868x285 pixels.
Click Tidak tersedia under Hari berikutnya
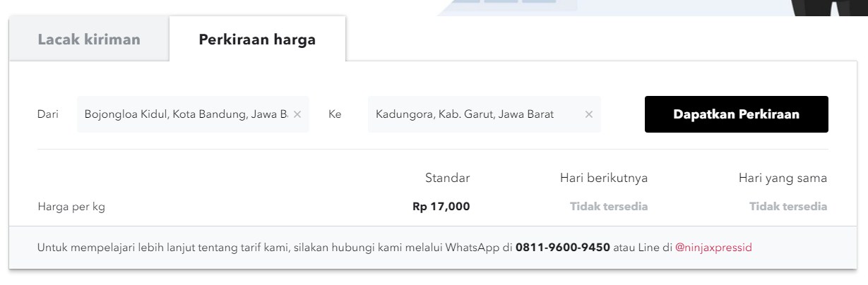tap(609, 207)
